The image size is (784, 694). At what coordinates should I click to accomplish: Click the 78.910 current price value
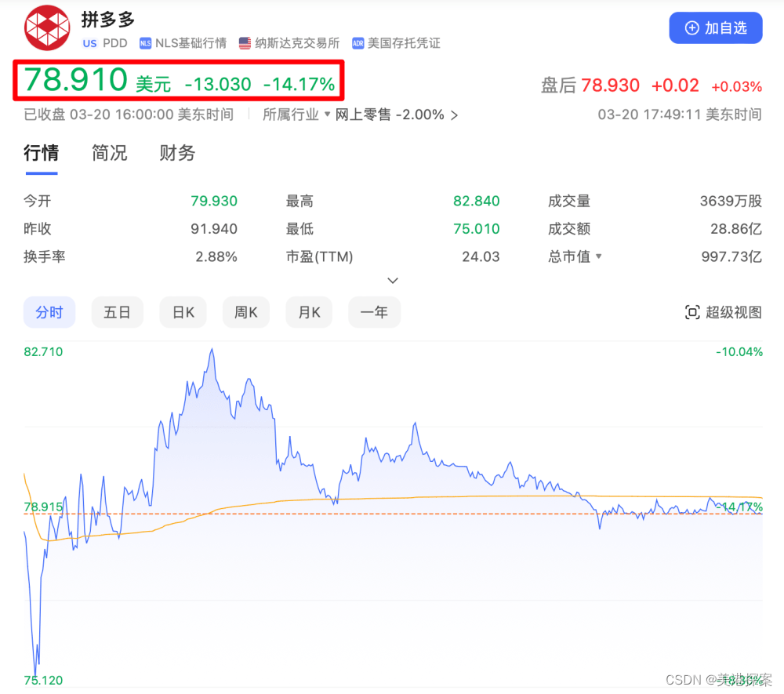(76, 80)
